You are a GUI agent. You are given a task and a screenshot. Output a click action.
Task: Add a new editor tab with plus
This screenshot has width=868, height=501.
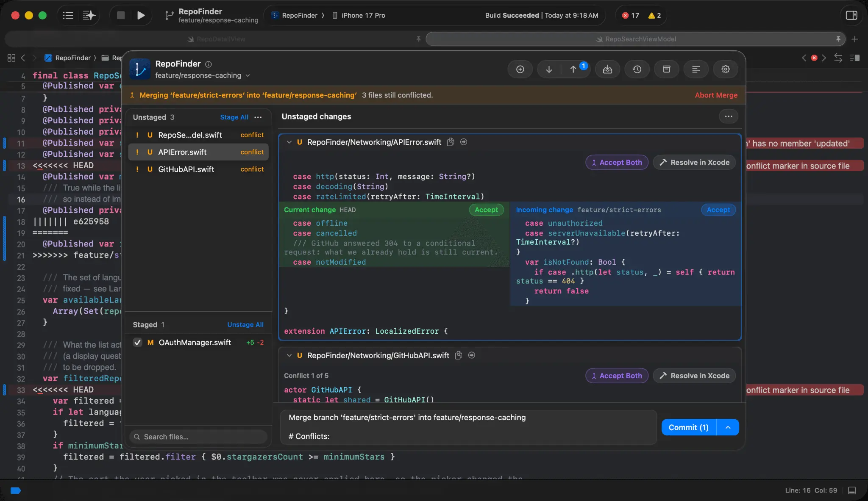tap(855, 39)
